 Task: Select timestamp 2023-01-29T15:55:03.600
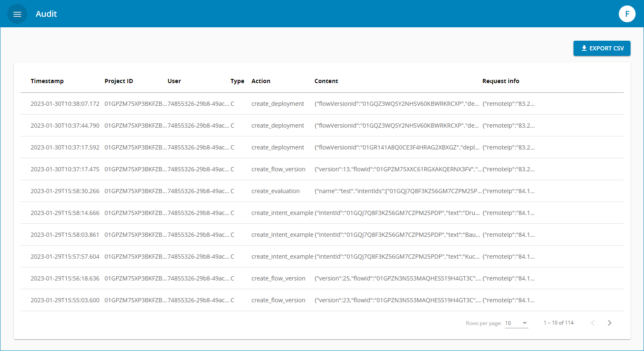point(65,300)
